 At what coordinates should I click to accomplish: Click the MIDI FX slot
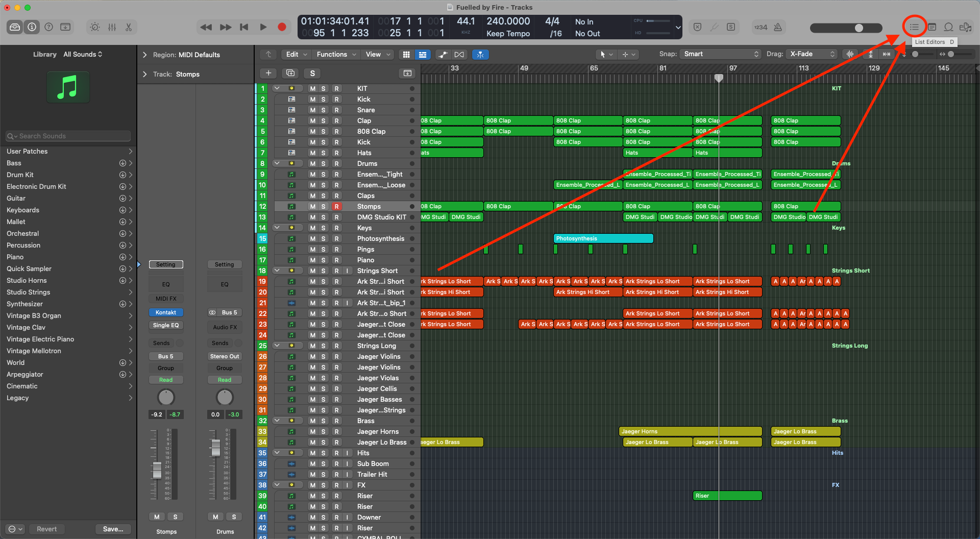coord(166,299)
